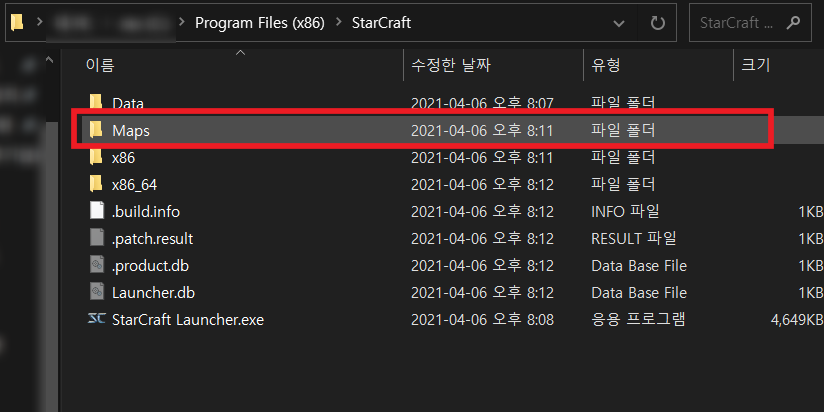
Task: Select the StarCraft Launcher.exe file name
Action: pos(188,320)
